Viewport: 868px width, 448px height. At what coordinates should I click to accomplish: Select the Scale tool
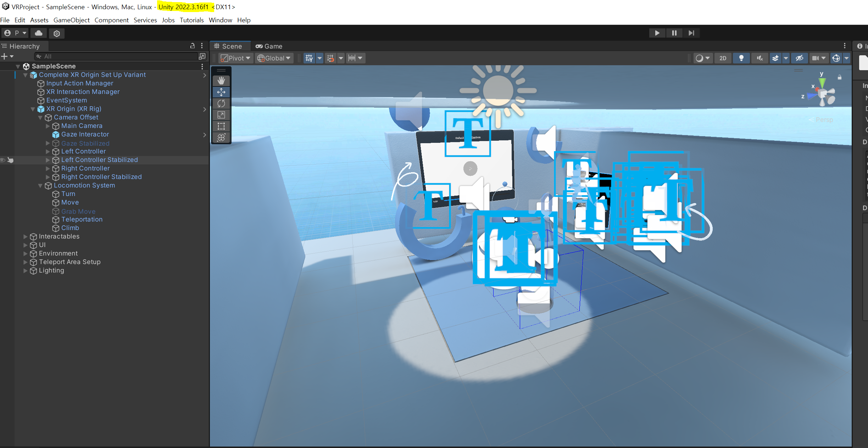221,115
